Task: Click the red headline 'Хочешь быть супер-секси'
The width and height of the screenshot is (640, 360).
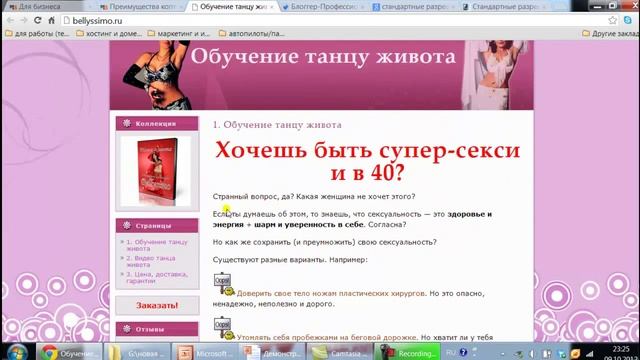Action: (x=367, y=150)
